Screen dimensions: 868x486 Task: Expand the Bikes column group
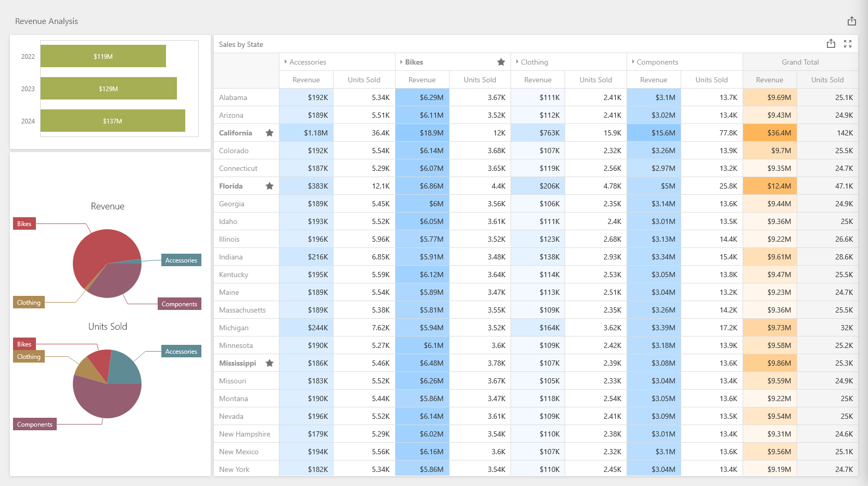click(401, 62)
